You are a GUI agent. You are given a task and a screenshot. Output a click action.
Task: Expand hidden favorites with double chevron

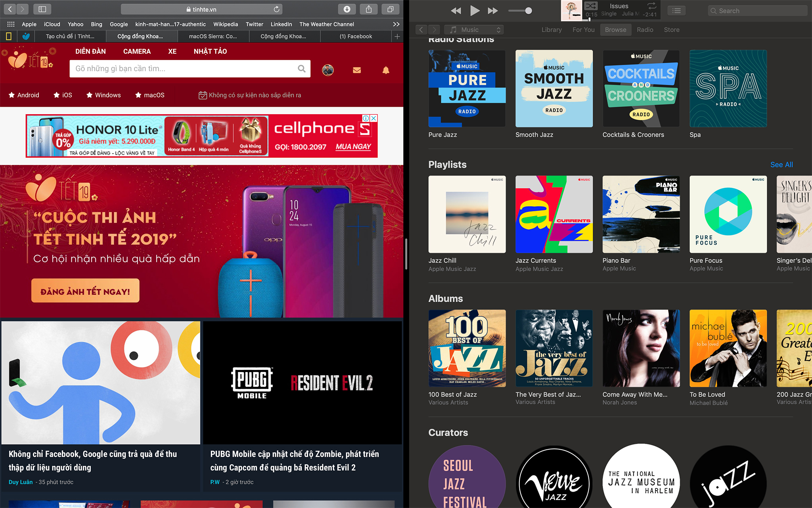[396, 24]
